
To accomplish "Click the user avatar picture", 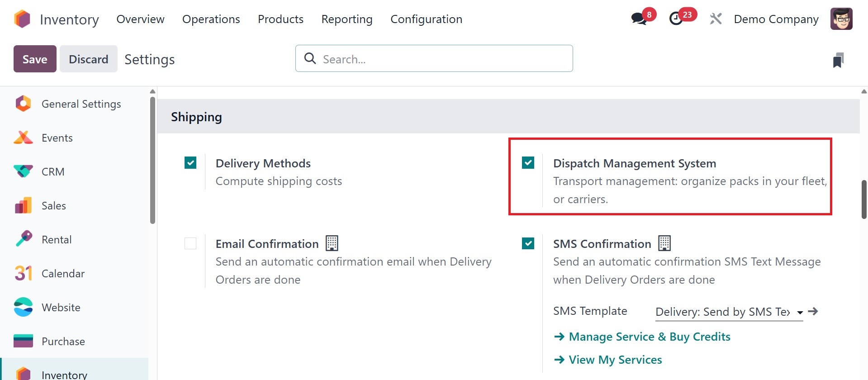I will [x=841, y=19].
